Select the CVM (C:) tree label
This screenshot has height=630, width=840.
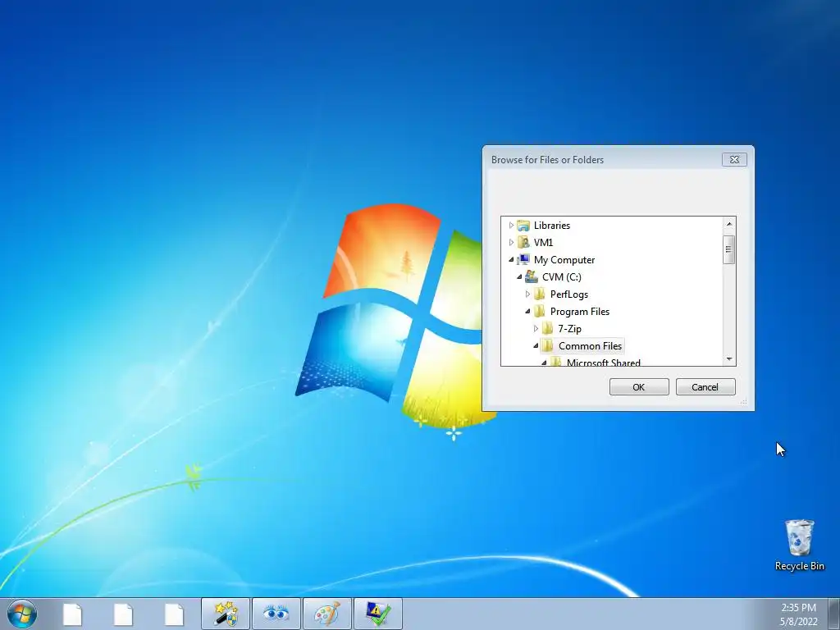pyautogui.click(x=561, y=277)
